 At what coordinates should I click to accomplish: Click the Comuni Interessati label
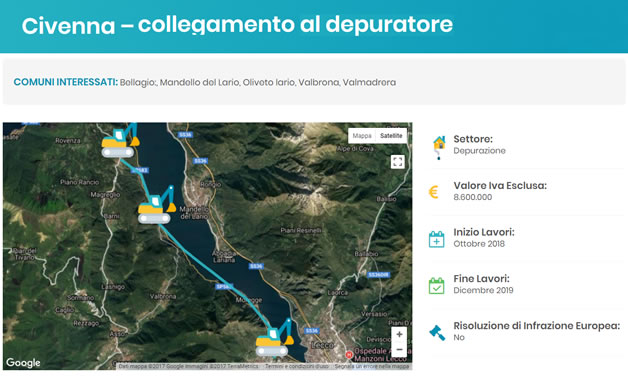click(x=66, y=82)
